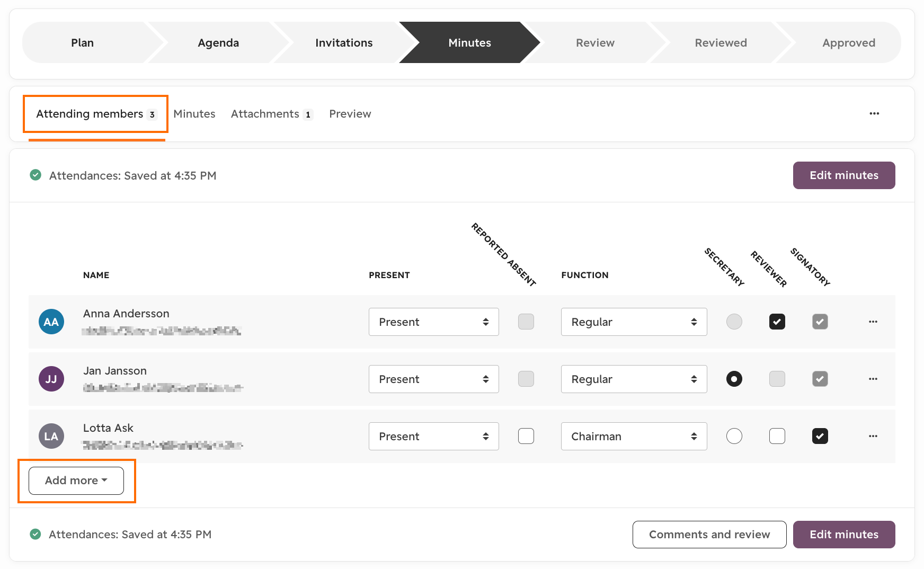The width and height of the screenshot is (924, 569).
Task: Select Lotta Ask as Secretary
Action: [x=734, y=436]
